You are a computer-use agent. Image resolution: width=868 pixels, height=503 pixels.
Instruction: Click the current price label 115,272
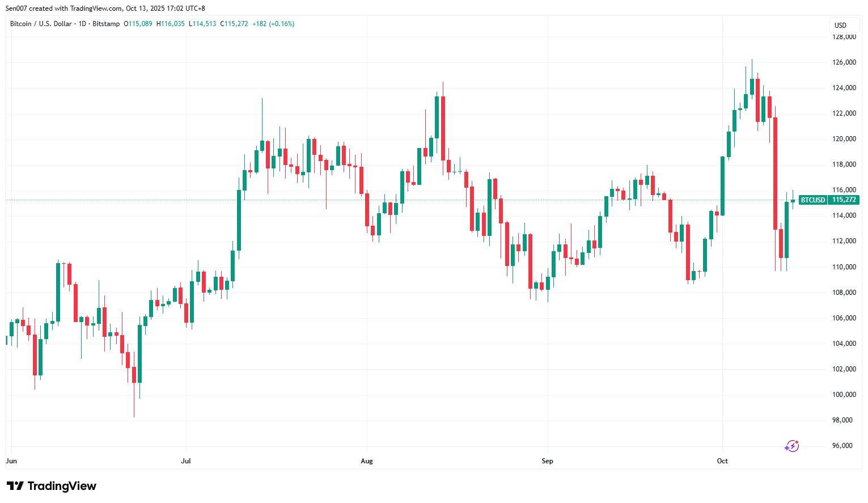click(844, 200)
